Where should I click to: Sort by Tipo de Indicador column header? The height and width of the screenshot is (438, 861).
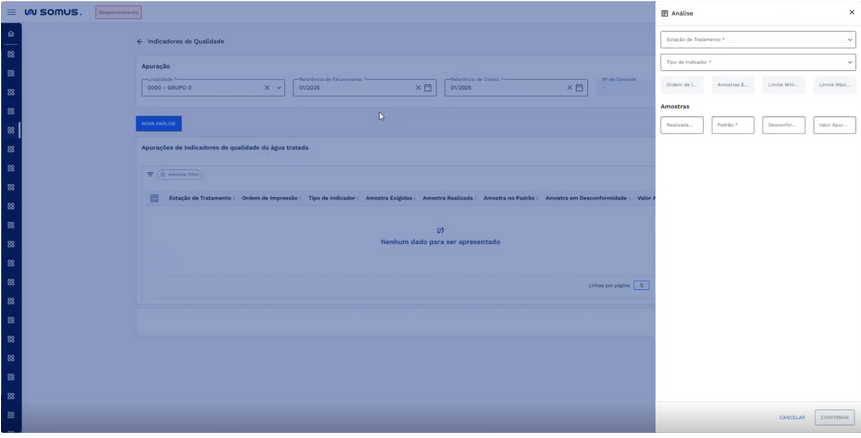(333, 198)
